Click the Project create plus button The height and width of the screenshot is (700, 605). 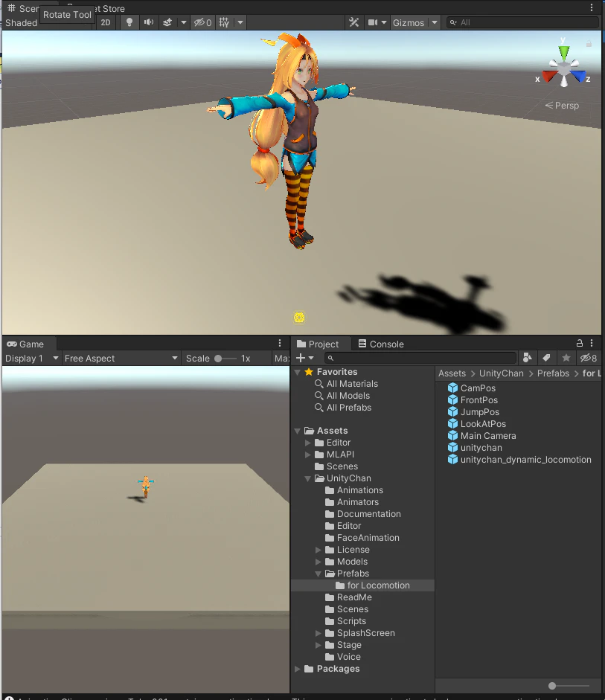click(x=305, y=358)
